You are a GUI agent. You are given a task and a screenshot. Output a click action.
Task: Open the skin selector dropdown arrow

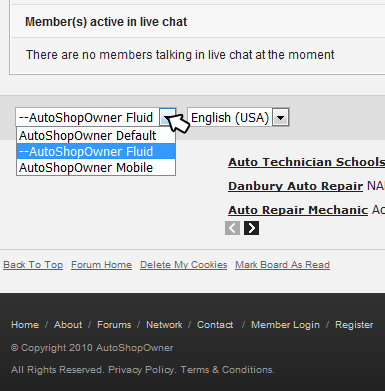tap(168, 117)
